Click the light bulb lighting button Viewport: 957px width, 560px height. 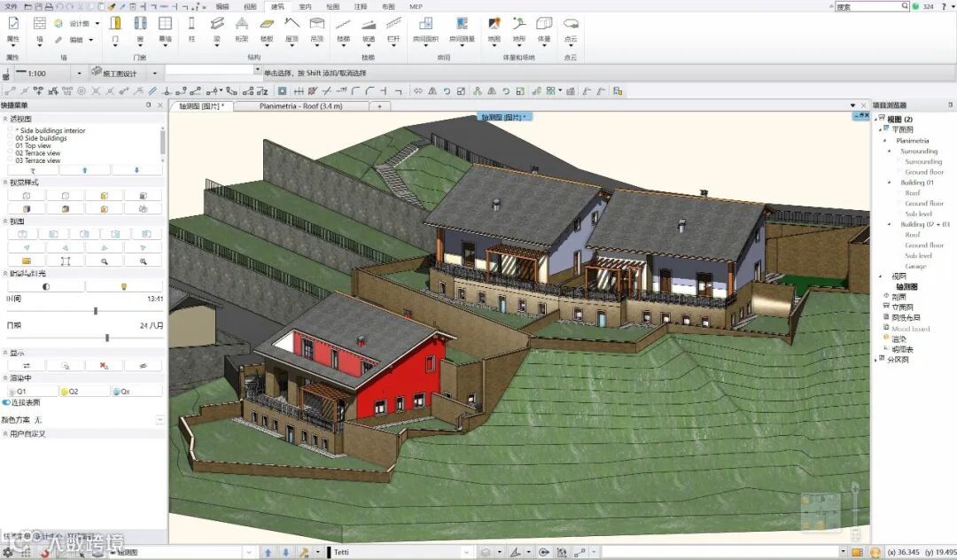[124, 287]
